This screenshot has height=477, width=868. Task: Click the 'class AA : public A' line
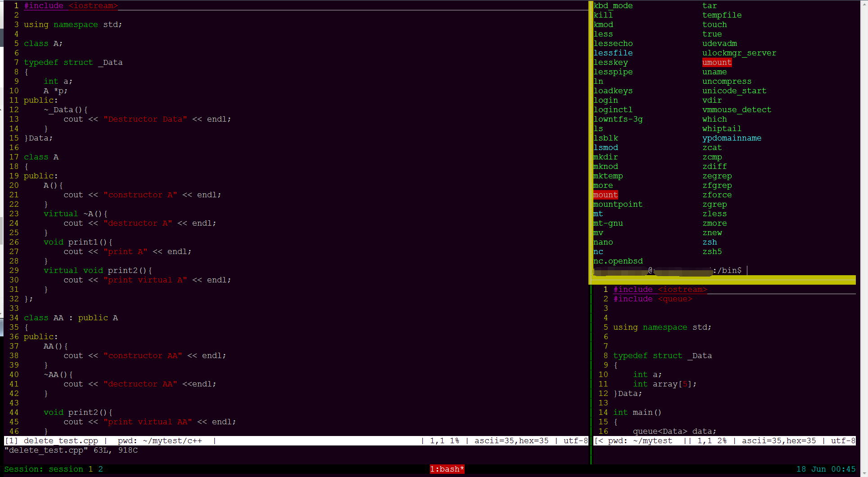pos(71,318)
